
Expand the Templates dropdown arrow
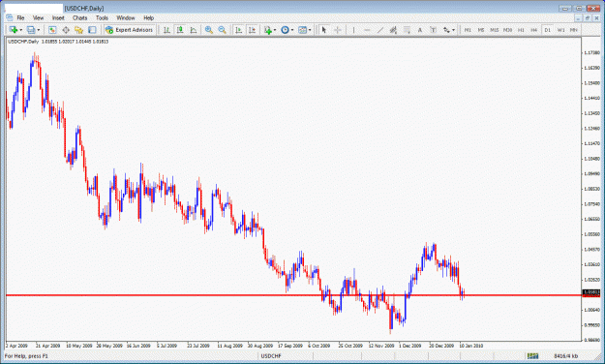tap(310, 30)
